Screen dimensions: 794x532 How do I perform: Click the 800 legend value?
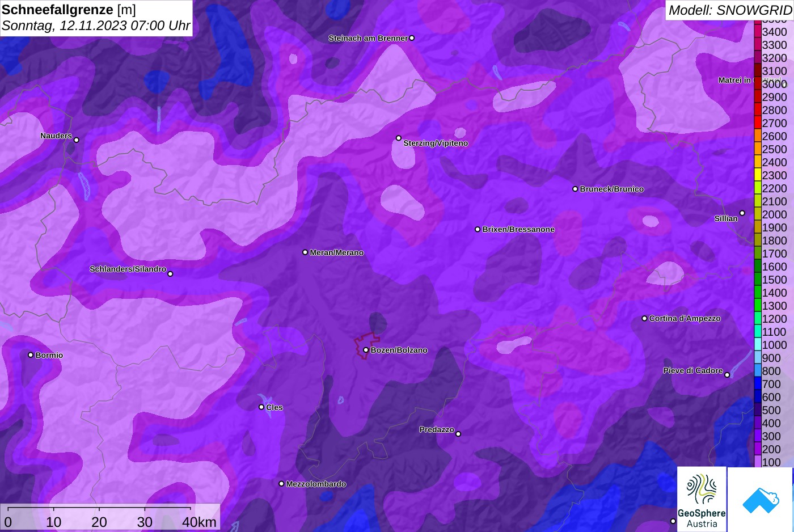point(771,371)
